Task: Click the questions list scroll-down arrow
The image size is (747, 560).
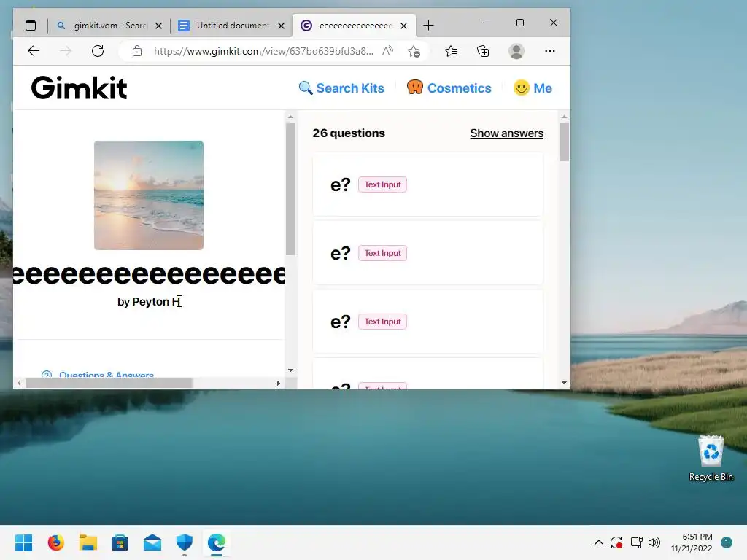Action: (564, 382)
